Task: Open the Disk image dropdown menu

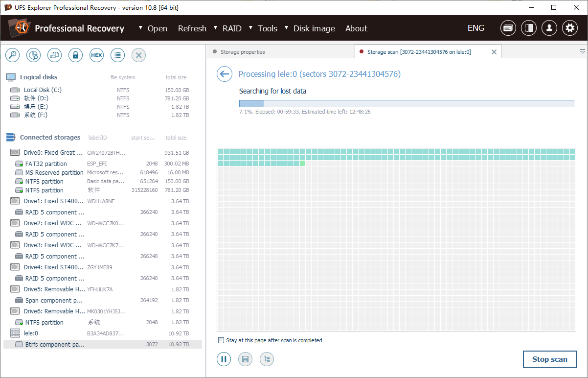Action: click(310, 28)
